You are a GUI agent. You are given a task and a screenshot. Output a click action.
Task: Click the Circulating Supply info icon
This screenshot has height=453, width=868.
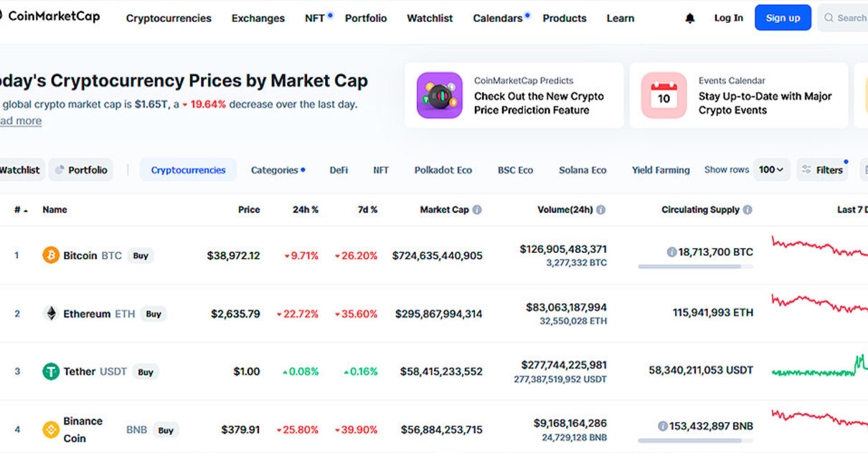click(x=747, y=210)
